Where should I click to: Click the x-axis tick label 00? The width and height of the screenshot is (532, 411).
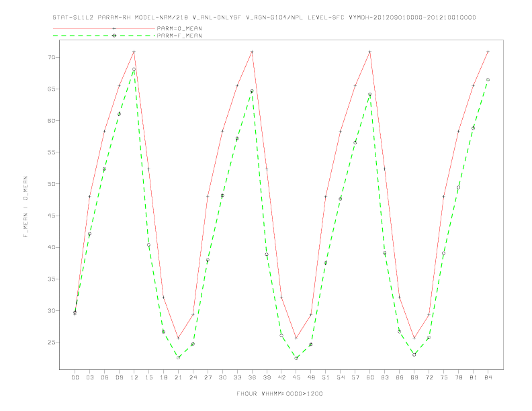point(75,377)
